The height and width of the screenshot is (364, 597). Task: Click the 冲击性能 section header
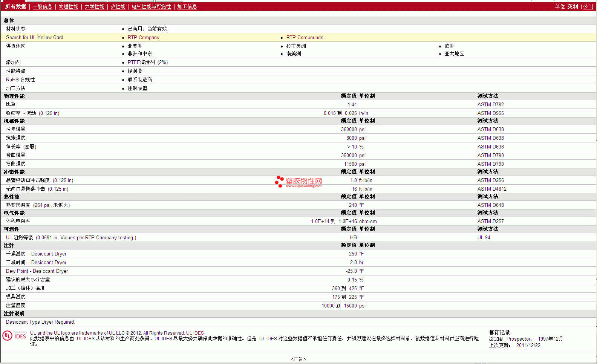coord(14,172)
